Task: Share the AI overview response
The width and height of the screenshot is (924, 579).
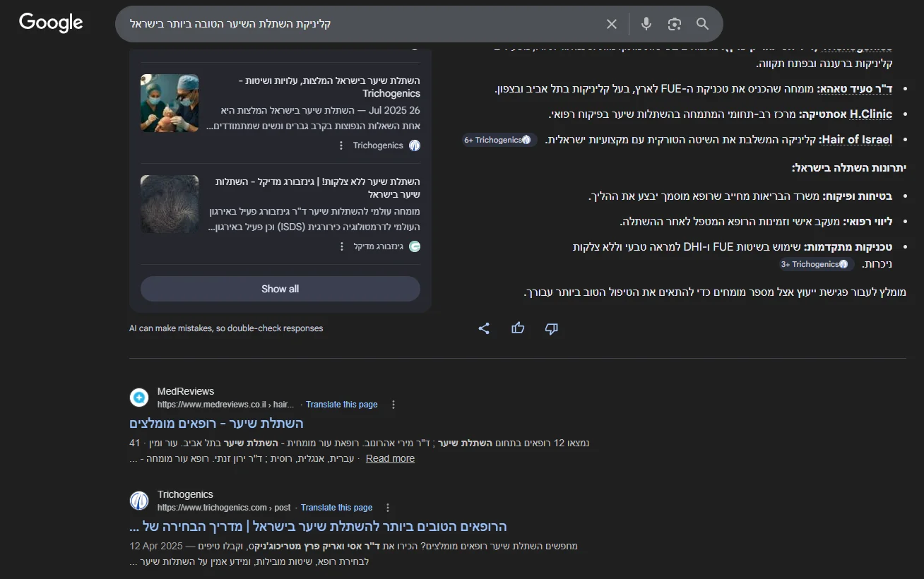Action: [484, 328]
